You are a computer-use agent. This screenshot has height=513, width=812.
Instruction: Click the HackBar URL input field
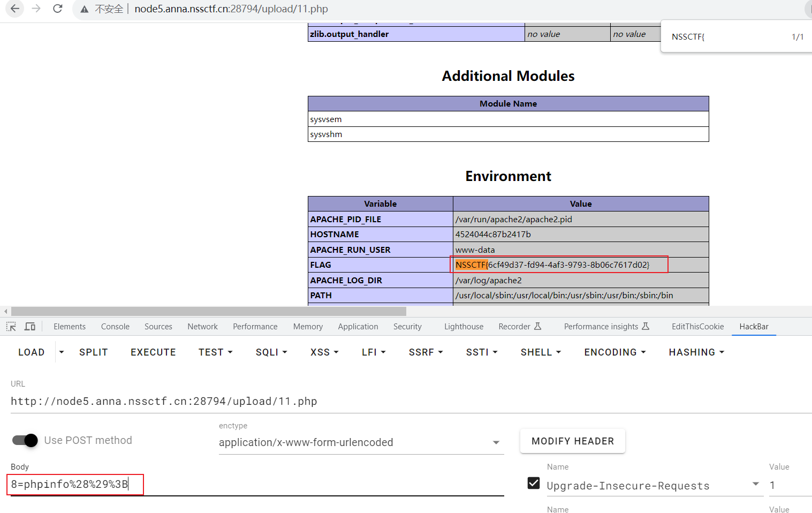coord(411,402)
